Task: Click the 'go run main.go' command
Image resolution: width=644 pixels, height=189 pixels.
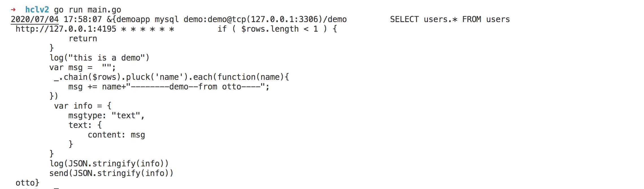Action: pyautogui.click(x=88, y=10)
